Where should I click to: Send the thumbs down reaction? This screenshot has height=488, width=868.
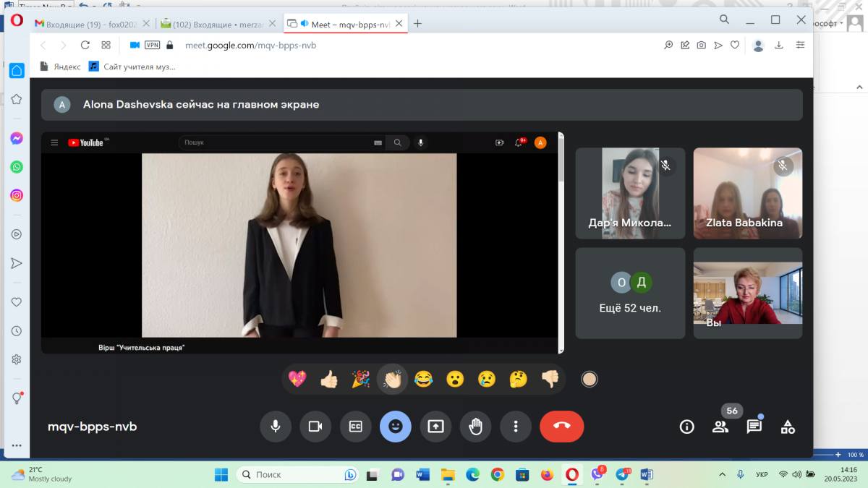click(x=550, y=379)
